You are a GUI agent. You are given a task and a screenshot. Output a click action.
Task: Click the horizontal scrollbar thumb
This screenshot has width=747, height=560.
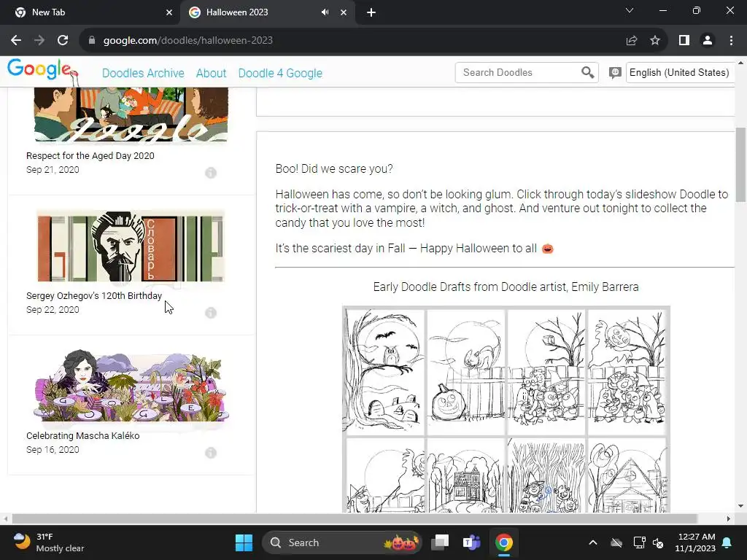(355, 518)
